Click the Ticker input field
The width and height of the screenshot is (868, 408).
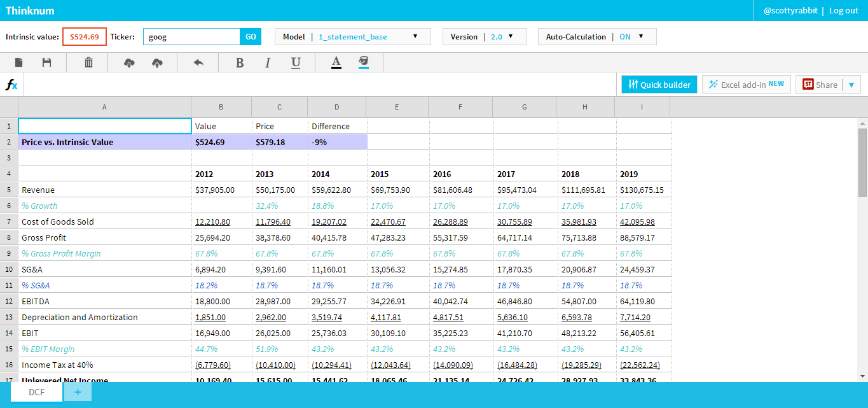click(191, 37)
